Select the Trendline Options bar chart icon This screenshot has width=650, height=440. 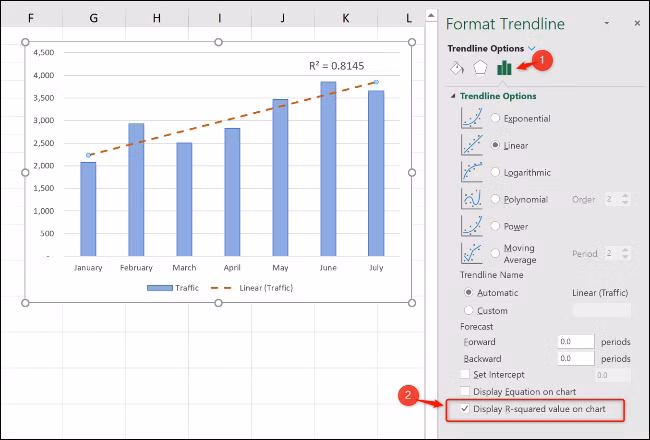(504, 68)
